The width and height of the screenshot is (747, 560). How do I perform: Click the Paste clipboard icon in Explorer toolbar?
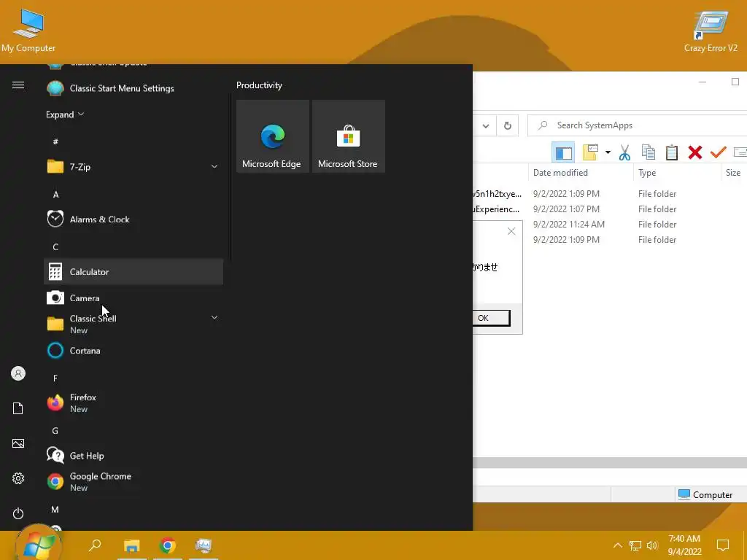672,152
